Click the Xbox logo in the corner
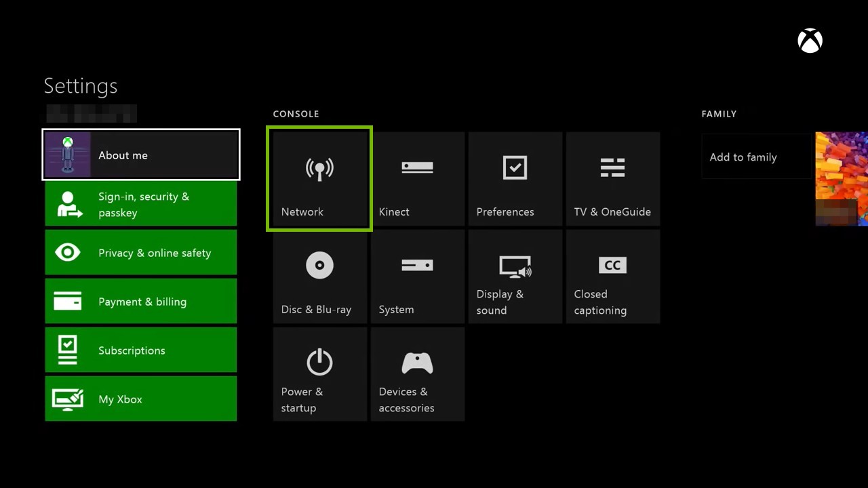This screenshot has height=488, width=868. pos(810,41)
